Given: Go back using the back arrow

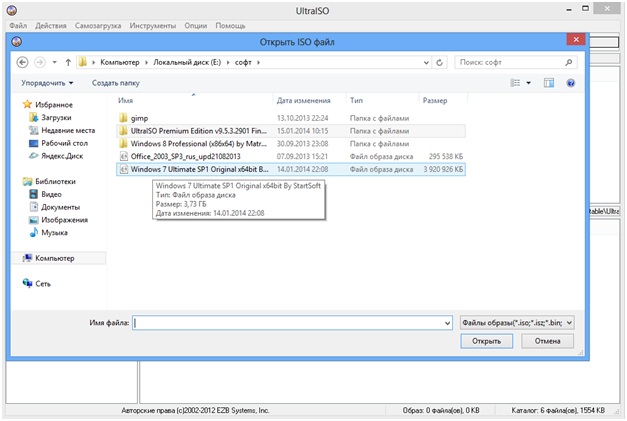Looking at the screenshot, I should (x=22, y=62).
